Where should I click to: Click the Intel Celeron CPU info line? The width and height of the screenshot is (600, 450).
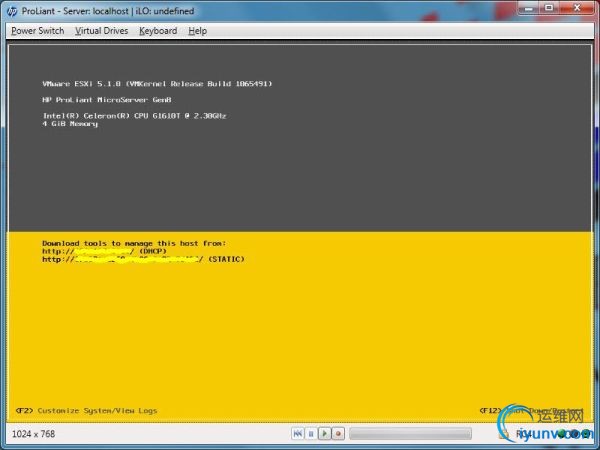(134, 116)
